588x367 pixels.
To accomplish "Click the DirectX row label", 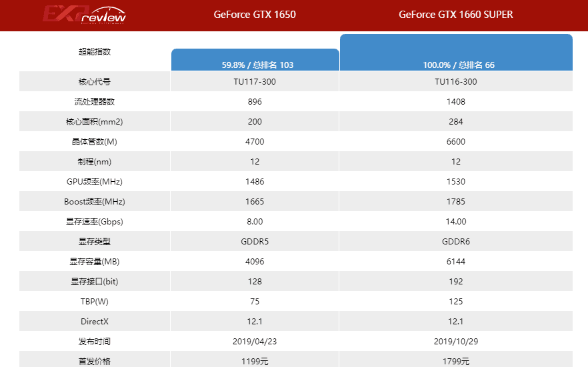I will (x=95, y=321).
